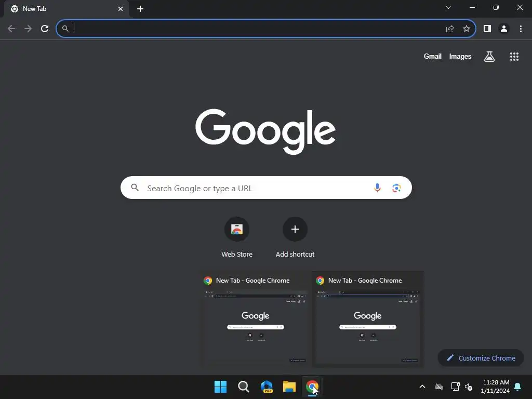The image size is (532, 399).
Task: Open a new tab with plus button
Action: tap(140, 9)
